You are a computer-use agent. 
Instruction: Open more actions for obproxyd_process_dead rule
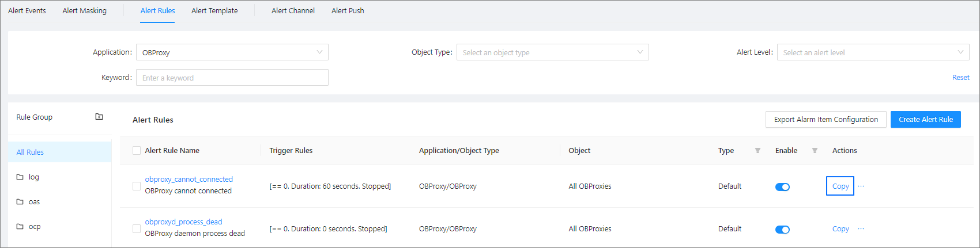[861, 228]
